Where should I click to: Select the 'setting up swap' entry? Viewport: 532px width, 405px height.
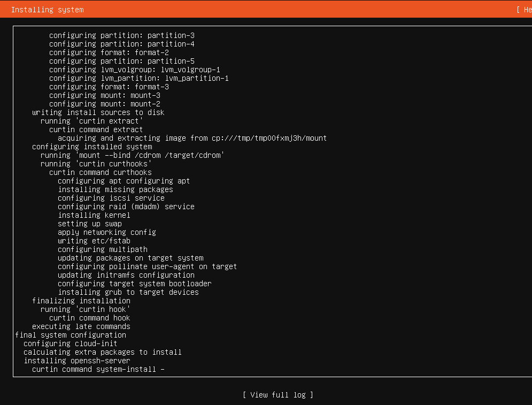(89, 224)
